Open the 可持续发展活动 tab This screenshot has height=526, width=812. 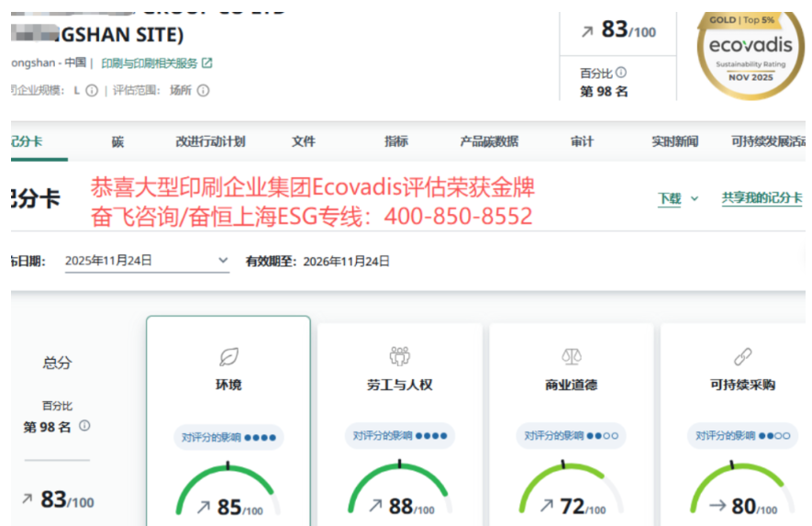pos(768,141)
